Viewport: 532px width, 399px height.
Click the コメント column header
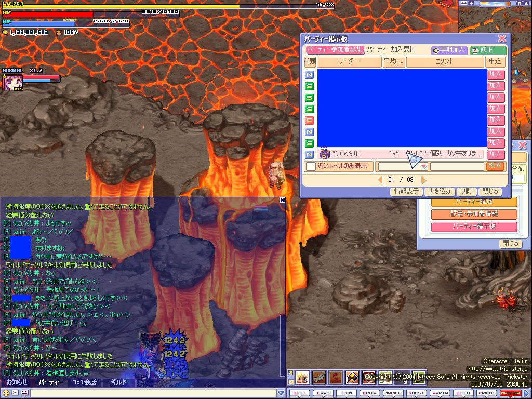(x=445, y=62)
